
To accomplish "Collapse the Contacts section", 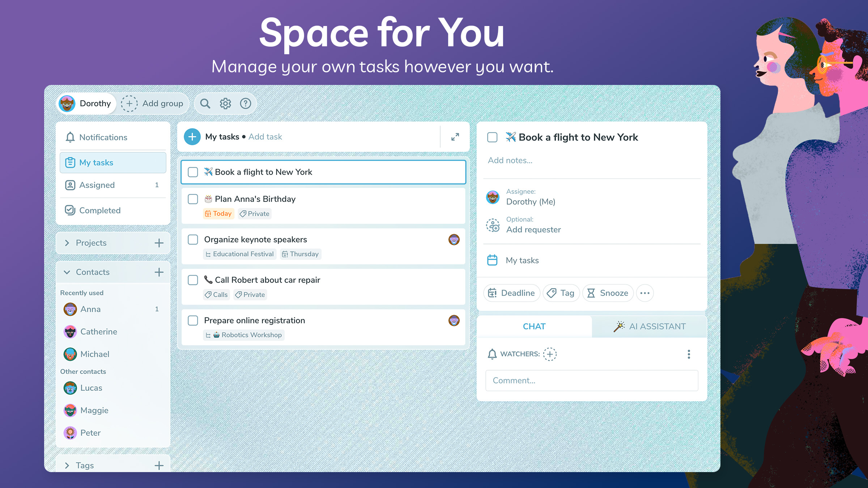I will pyautogui.click(x=67, y=272).
